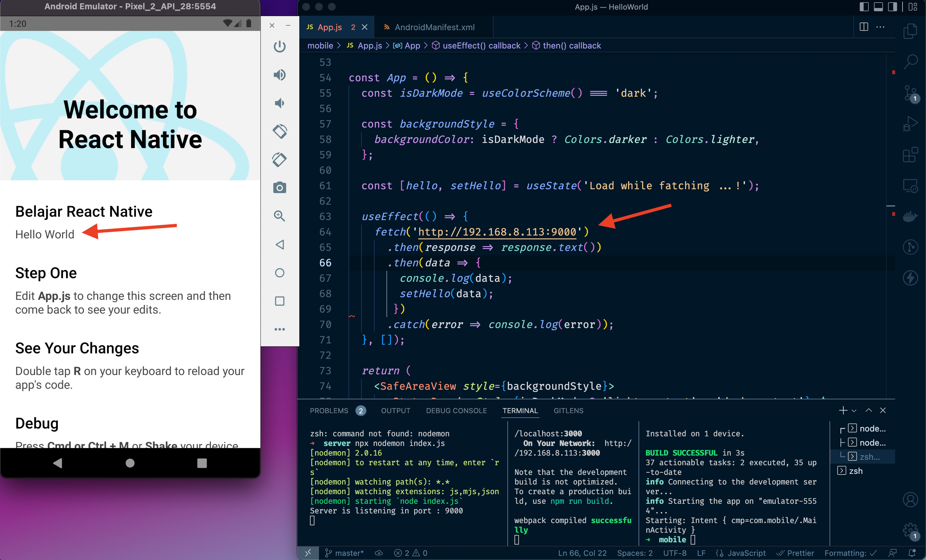This screenshot has height=560, width=926.
Task: Maximize the terminal panel with chevron
Action: tap(868, 410)
